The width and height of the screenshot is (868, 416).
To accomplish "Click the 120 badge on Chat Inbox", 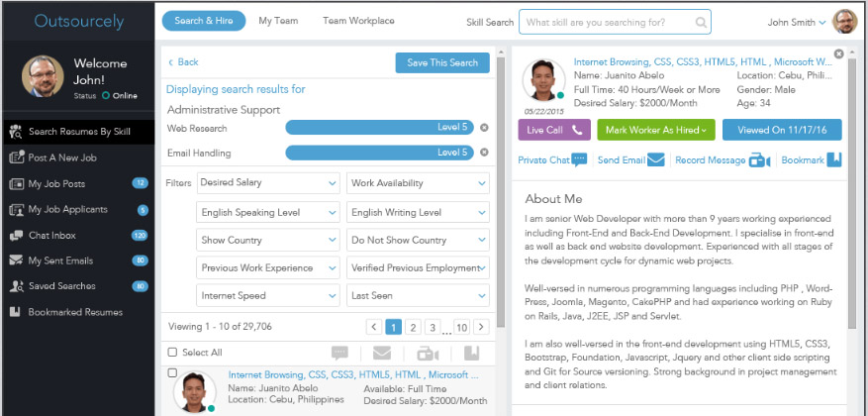I will tap(140, 236).
